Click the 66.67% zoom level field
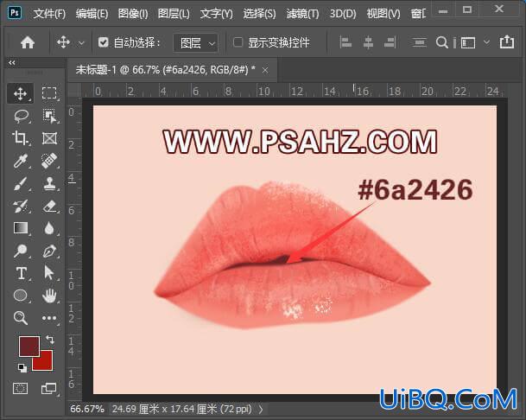Image resolution: width=526 pixels, height=420 pixels. point(87,409)
